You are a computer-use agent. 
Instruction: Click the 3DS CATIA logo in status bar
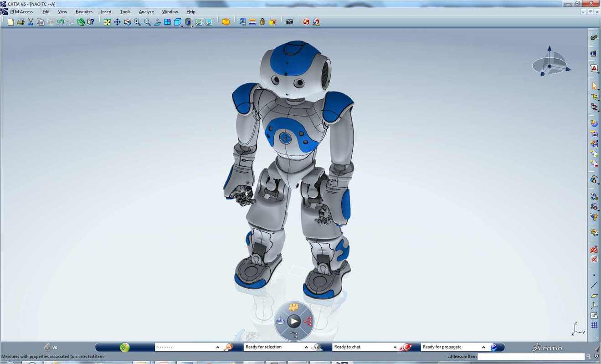click(548, 347)
